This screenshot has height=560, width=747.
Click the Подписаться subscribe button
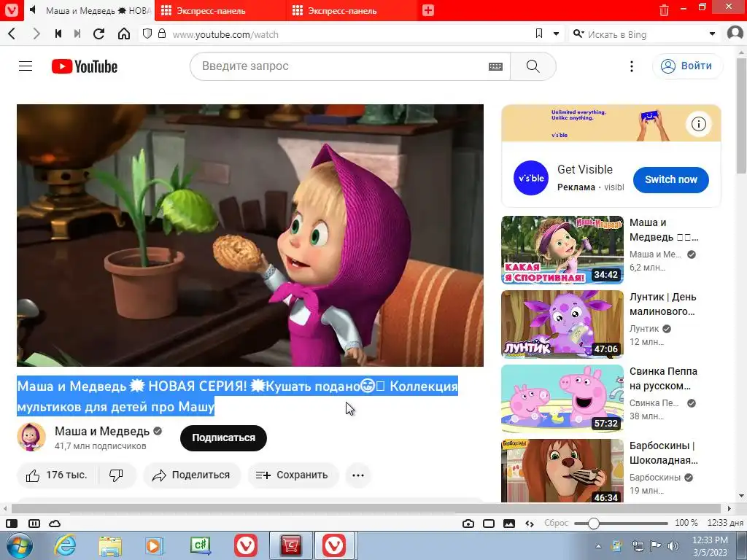(x=223, y=437)
